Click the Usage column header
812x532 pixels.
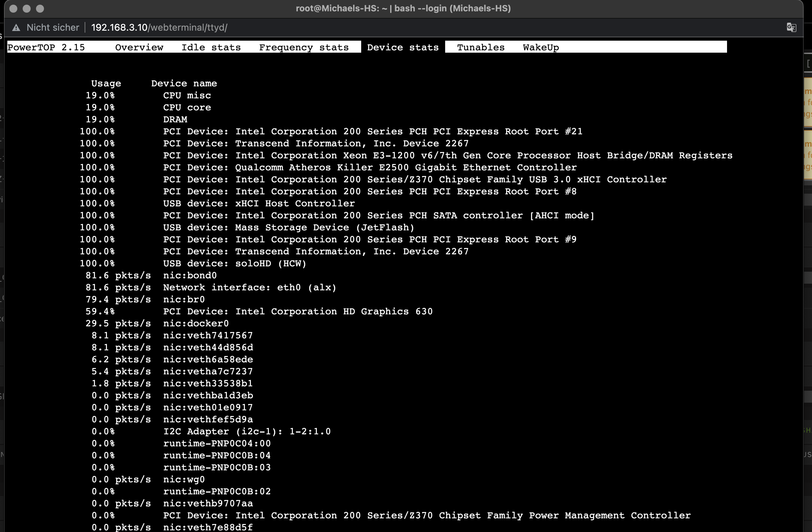point(106,83)
